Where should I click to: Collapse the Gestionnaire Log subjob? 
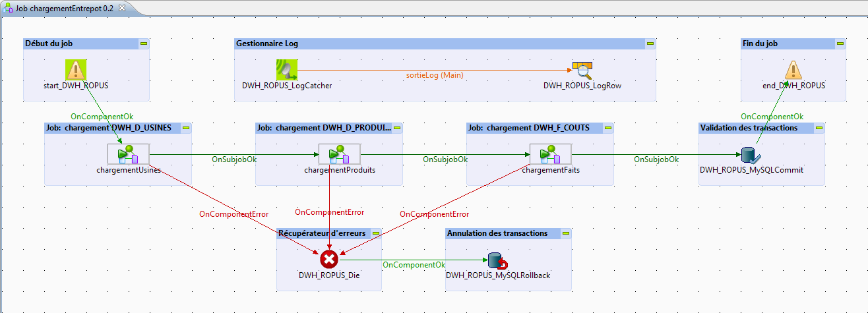click(650, 43)
